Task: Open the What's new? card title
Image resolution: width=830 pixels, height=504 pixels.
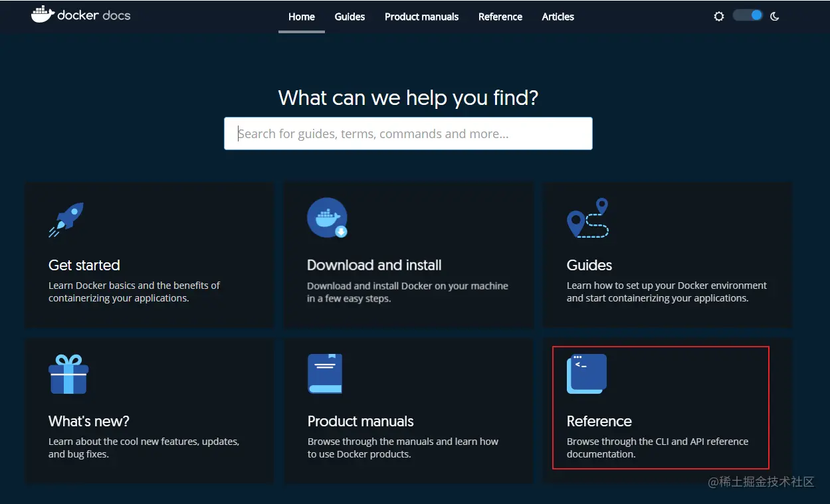Action: (89, 421)
